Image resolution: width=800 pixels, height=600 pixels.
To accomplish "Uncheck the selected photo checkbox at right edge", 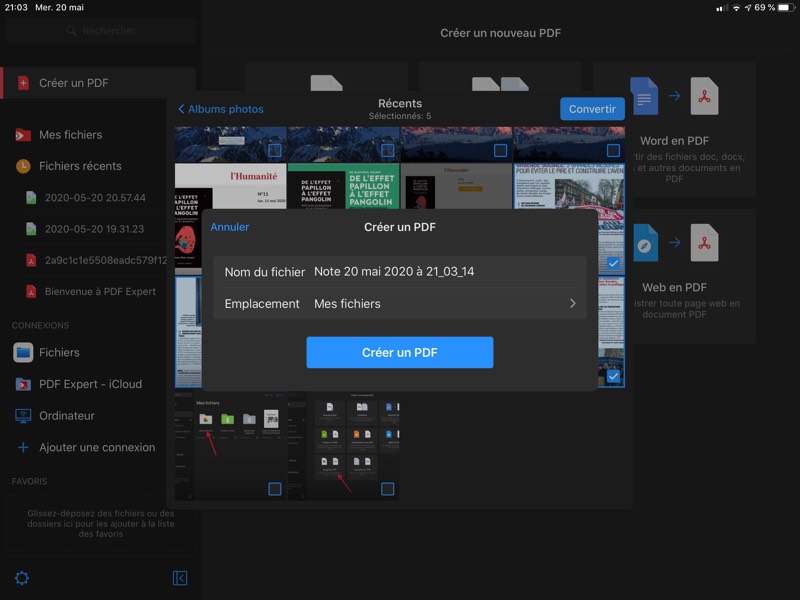I will click(x=613, y=263).
